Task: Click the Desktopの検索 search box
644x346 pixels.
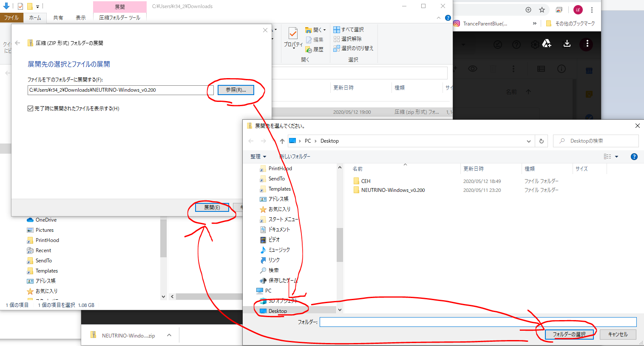Action: [x=596, y=141]
